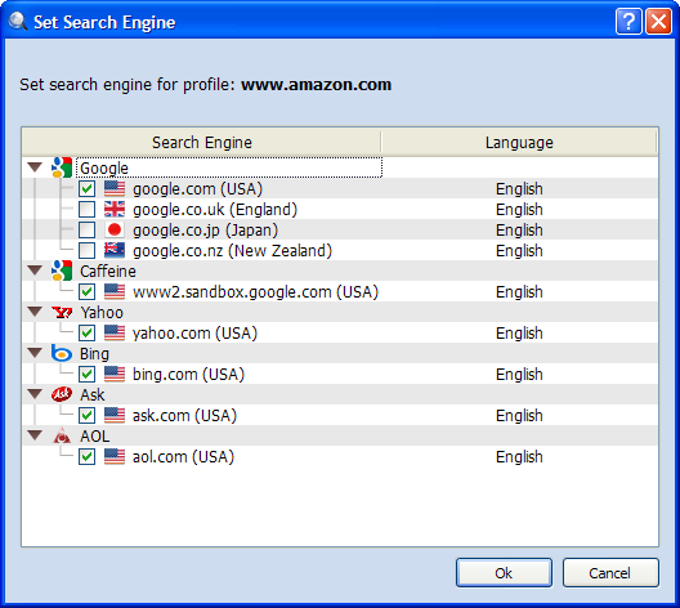Toggle the bing.com (USA) checkbox
The image size is (680, 608).
(x=87, y=374)
